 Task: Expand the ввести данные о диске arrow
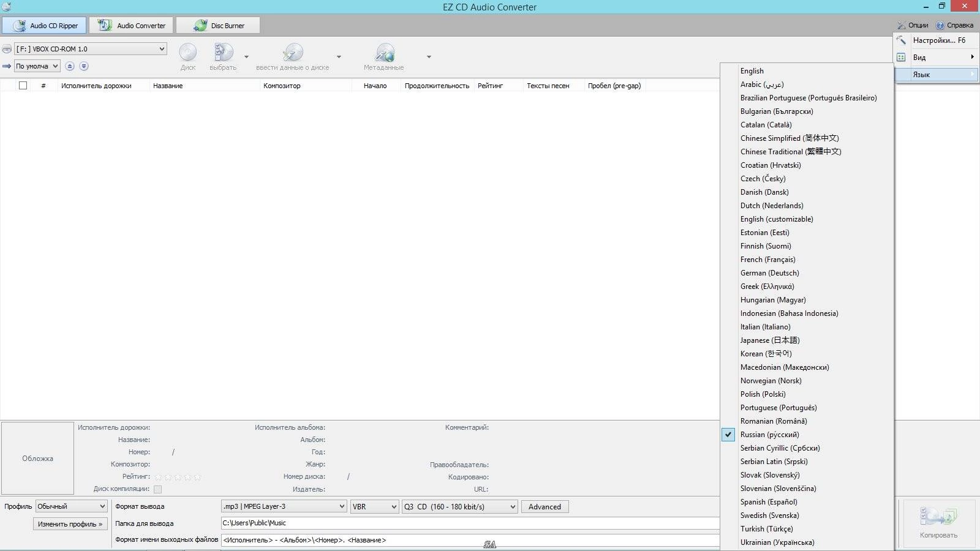339,57
